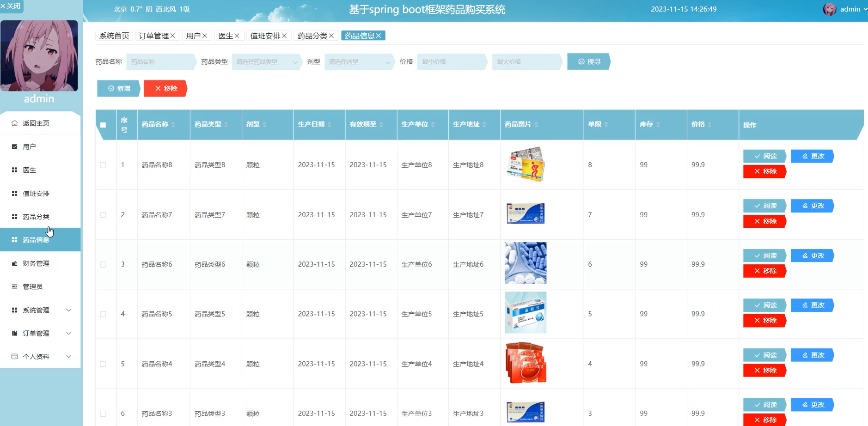Focus the 药品名称 search input field
Image resolution: width=868 pixels, height=426 pixels.
coord(161,62)
